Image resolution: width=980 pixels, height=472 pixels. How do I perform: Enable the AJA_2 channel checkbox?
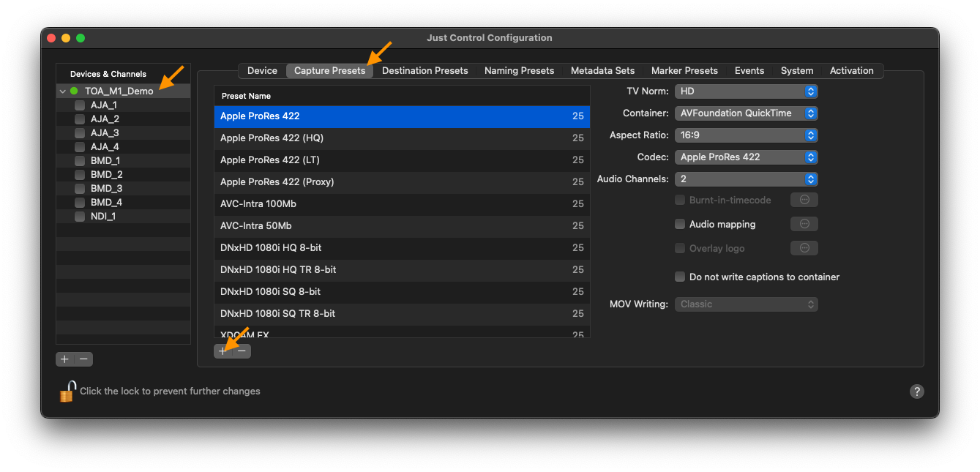pos(80,119)
